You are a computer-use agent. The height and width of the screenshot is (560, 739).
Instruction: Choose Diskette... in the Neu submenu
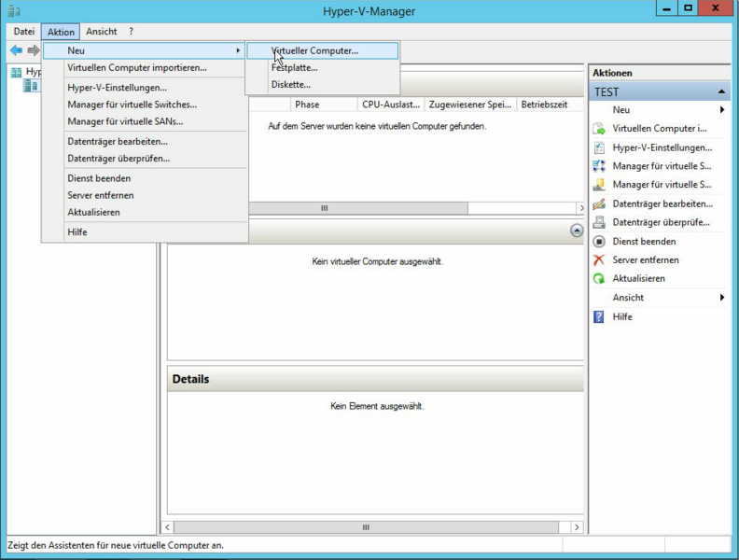click(x=322, y=85)
